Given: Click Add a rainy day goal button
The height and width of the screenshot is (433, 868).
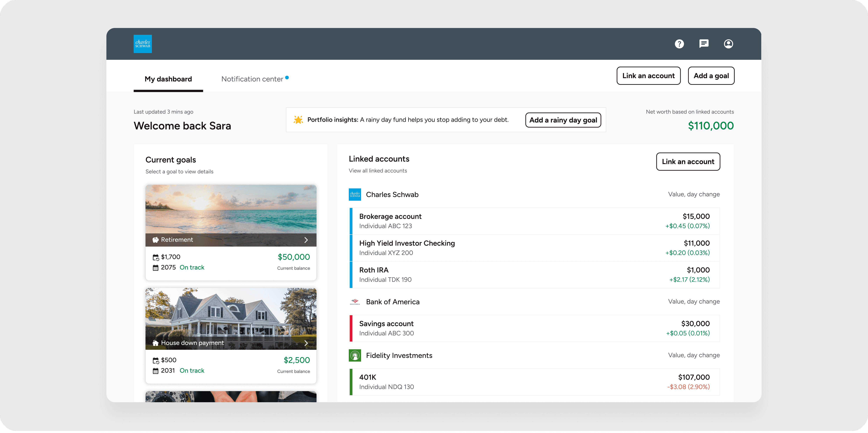Looking at the screenshot, I should pyautogui.click(x=563, y=120).
